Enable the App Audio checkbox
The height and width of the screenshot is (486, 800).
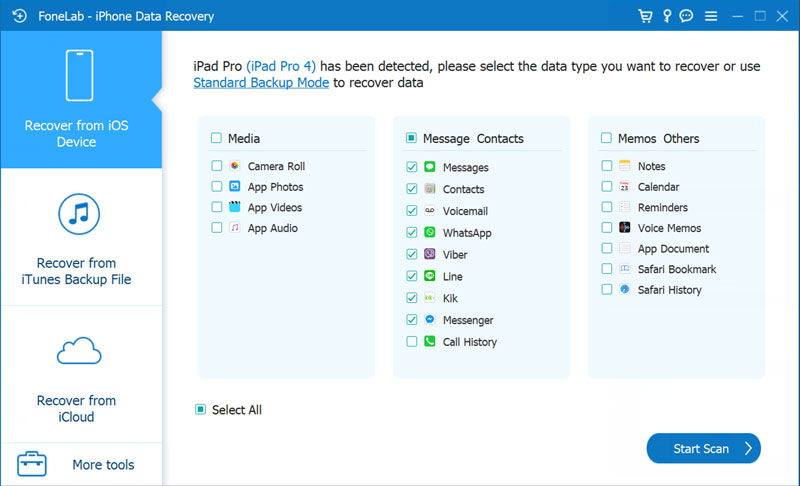217,227
